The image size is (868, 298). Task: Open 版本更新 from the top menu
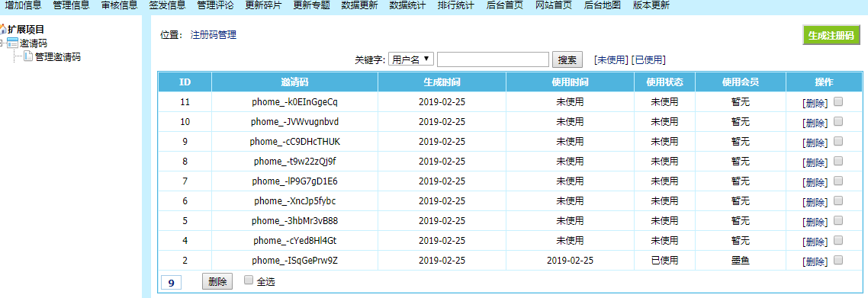pos(651,5)
